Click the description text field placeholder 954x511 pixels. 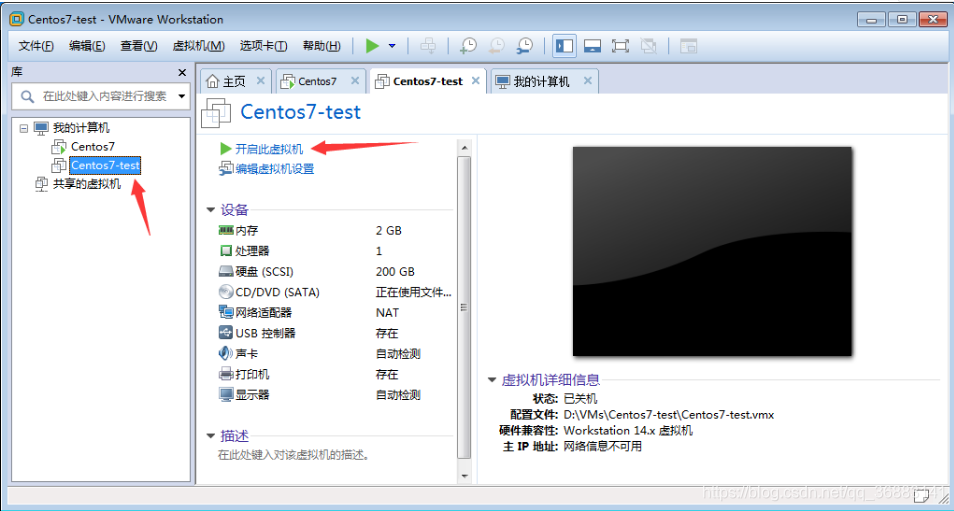tap(293, 454)
